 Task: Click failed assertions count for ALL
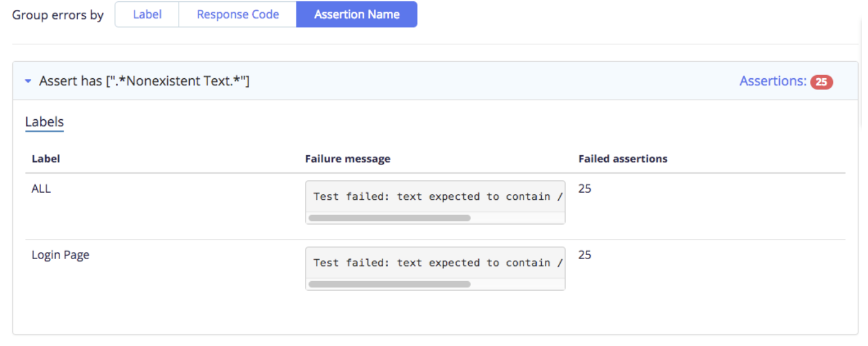click(585, 189)
